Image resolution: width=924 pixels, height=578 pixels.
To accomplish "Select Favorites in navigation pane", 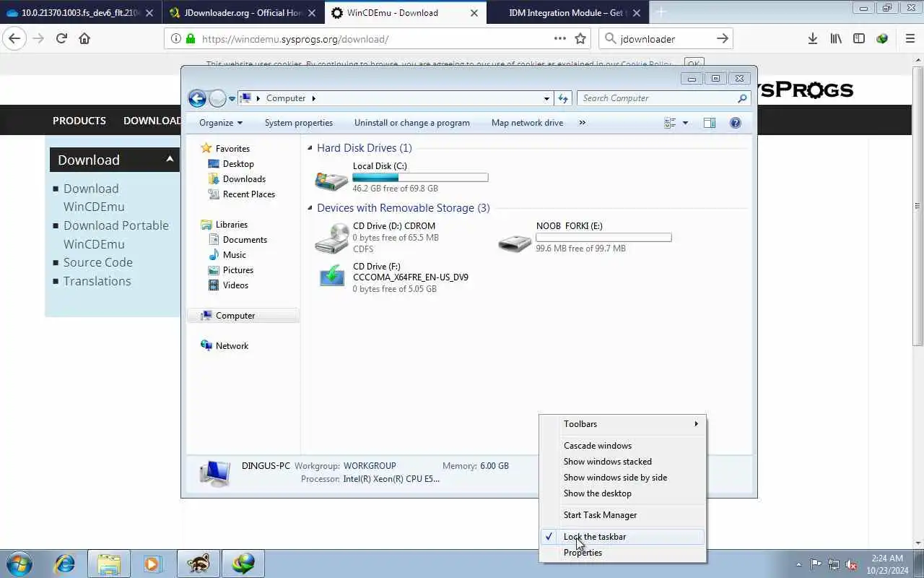I will (232, 148).
